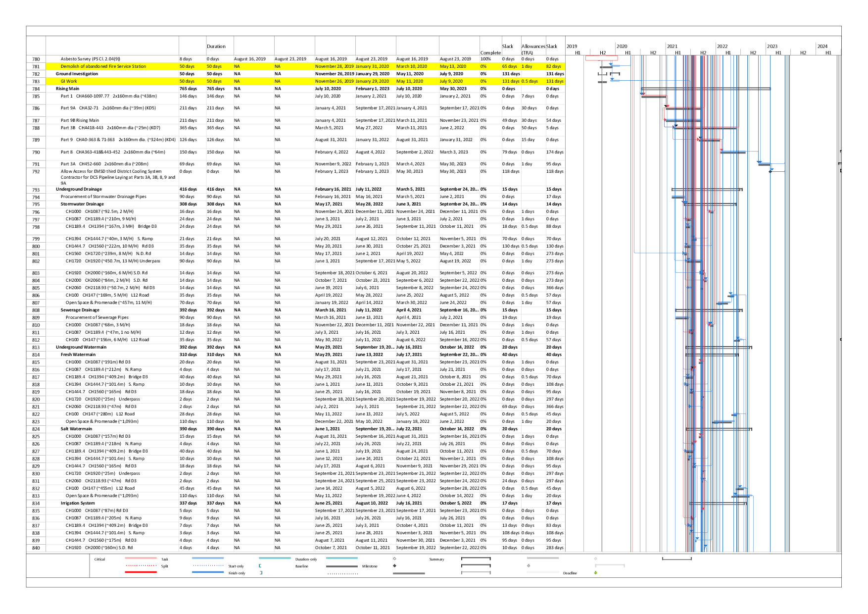The height and width of the screenshot is (614, 868).
Task: Click the 2020 year label on timescale
Action: click(x=622, y=47)
